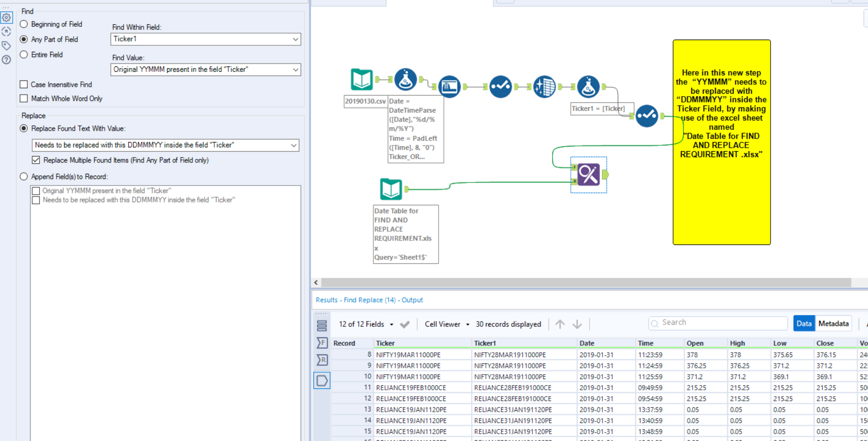Select the Formula tool labeled Ticker1 = [Ticker]
This screenshot has width=868, height=441.
(x=588, y=86)
